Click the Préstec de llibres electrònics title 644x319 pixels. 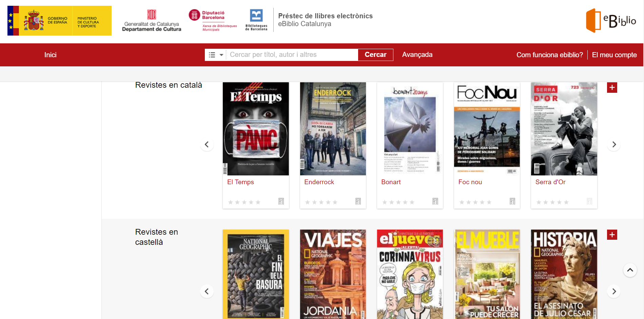tap(325, 16)
